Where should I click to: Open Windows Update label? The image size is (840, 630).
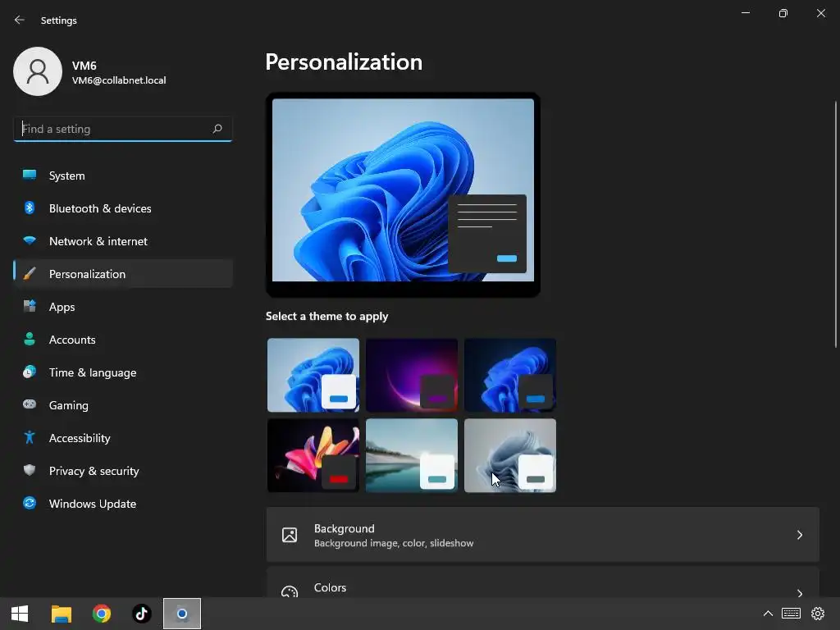pos(93,504)
